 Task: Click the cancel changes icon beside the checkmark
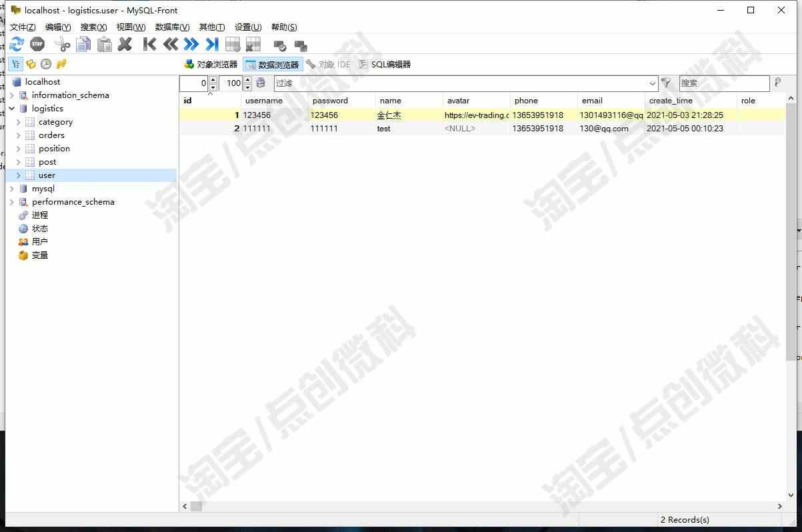coord(301,46)
